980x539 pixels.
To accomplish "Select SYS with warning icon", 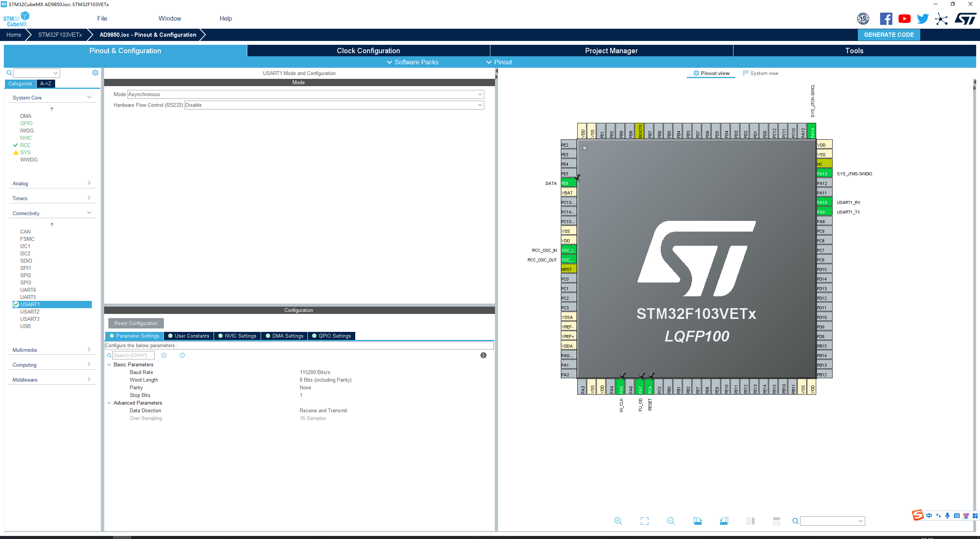I will (25, 152).
